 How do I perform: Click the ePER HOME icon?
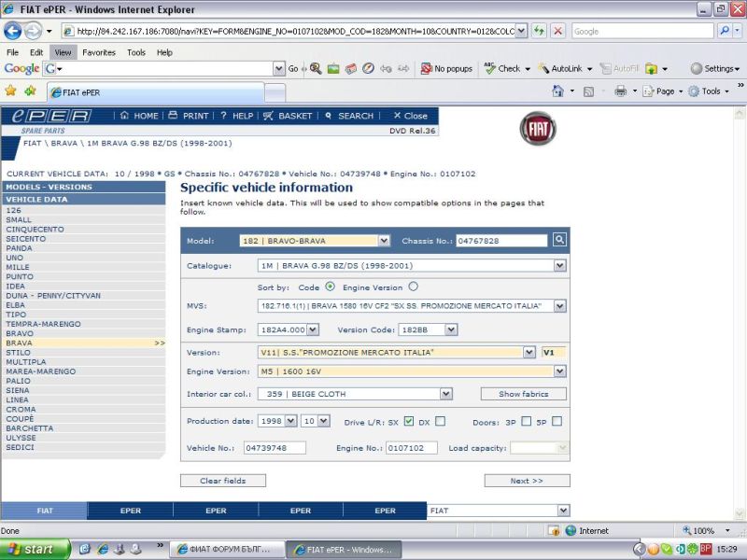pyautogui.click(x=125, y=116)
